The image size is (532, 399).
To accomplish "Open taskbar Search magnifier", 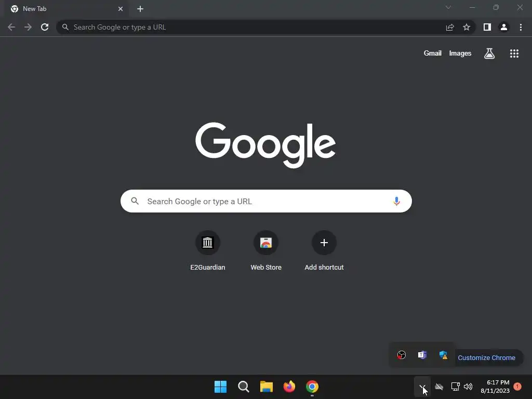I will pyautogui.click(x=243, y=387).
